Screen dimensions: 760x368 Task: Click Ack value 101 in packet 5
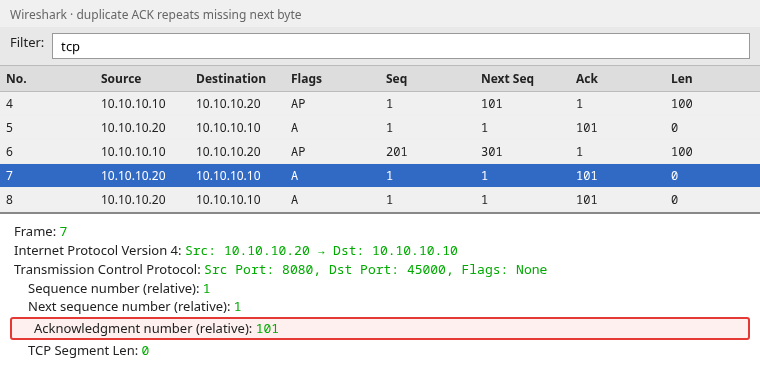[586, 128]
